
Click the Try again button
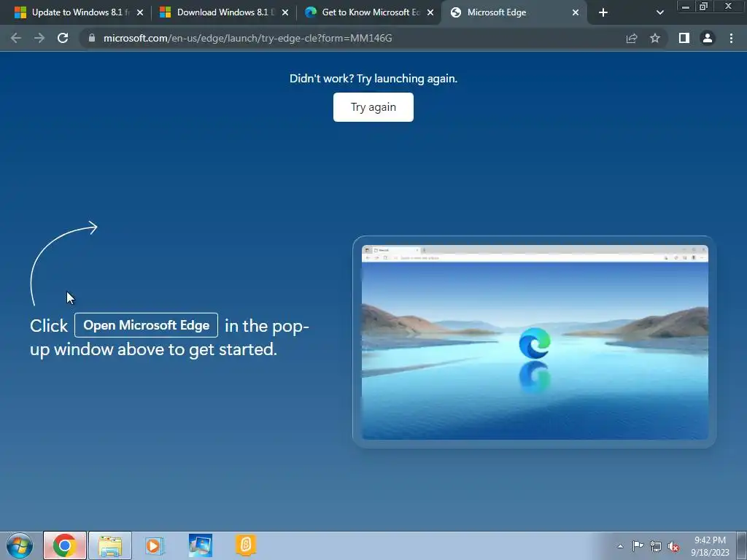[373, 107]
